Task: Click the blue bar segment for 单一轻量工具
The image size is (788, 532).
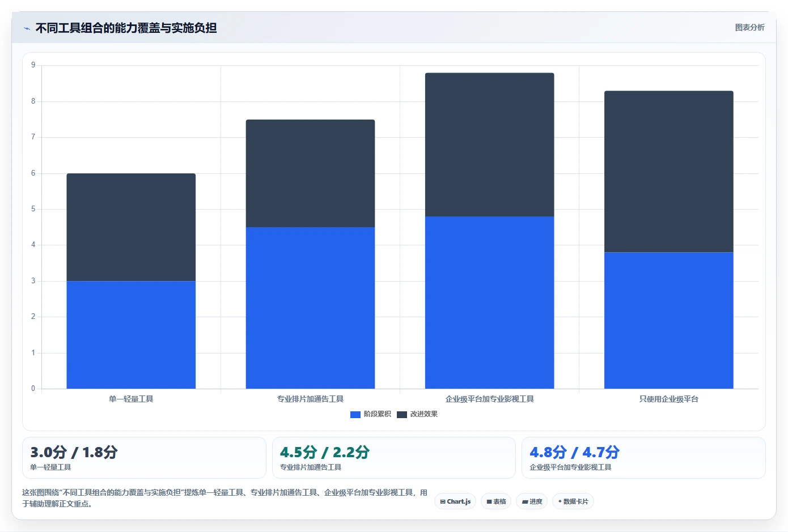Action: coord(131,335)
